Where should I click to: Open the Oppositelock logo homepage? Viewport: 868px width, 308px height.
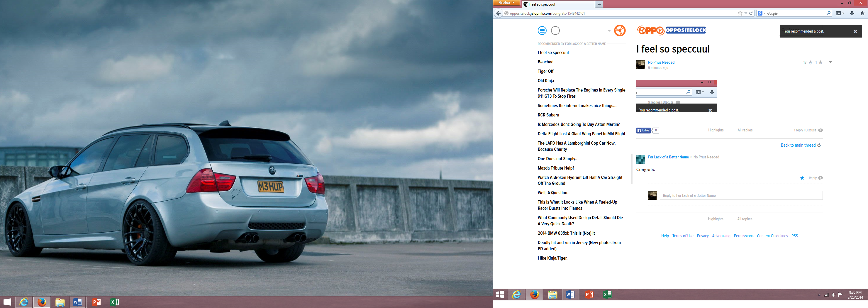pyautogui.click(x=671, y=30)
